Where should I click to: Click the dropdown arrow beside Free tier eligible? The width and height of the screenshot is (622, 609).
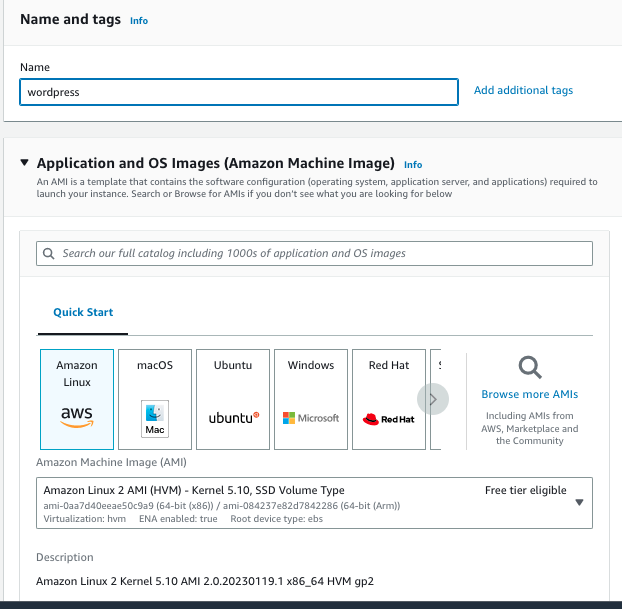coord(579,503)
